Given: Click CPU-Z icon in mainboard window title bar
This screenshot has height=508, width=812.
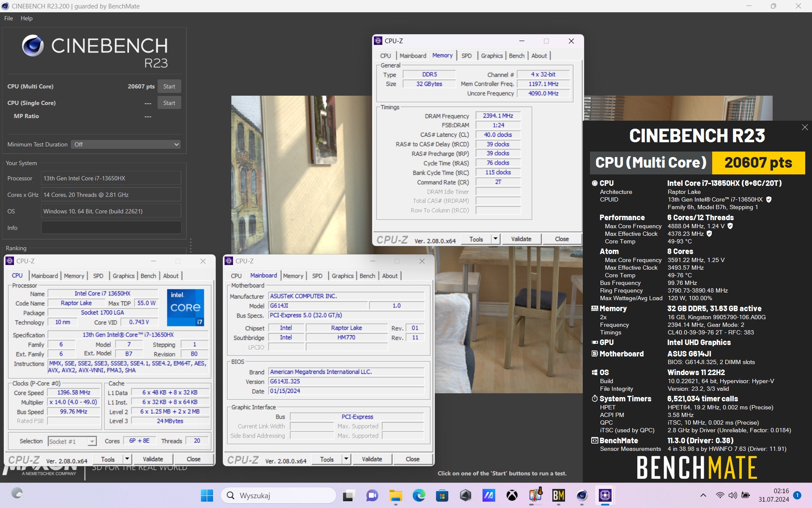Looking at the screenshot, I should (229, 261).
